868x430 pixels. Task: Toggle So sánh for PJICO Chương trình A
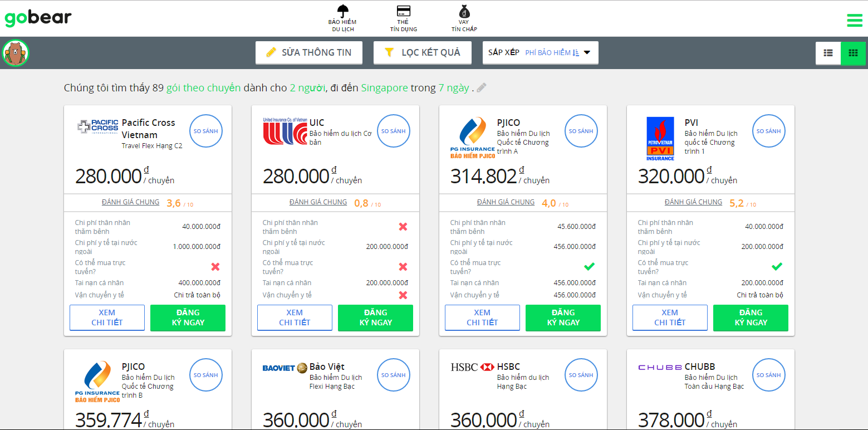coord(581,131)
